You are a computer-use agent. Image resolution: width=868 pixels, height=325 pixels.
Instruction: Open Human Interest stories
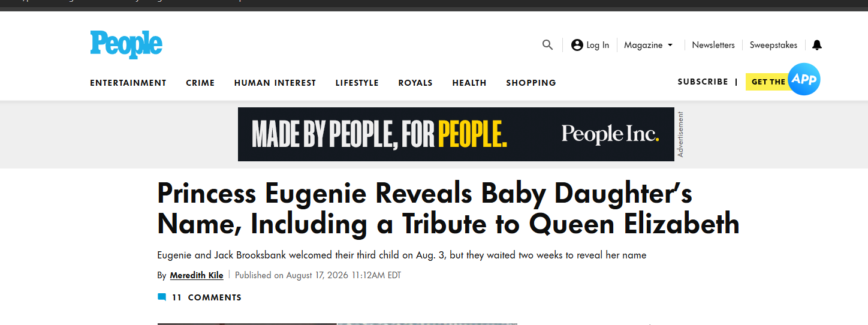275,83
